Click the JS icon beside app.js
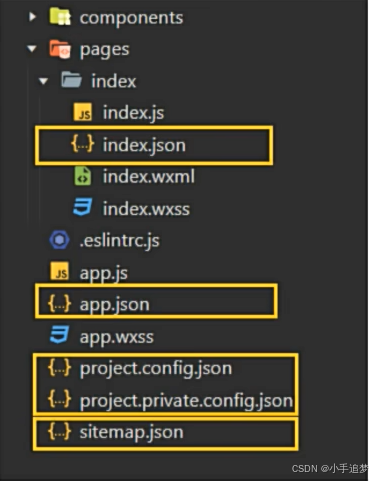This screenshot has width=373, height=481. tap(60, 271)
